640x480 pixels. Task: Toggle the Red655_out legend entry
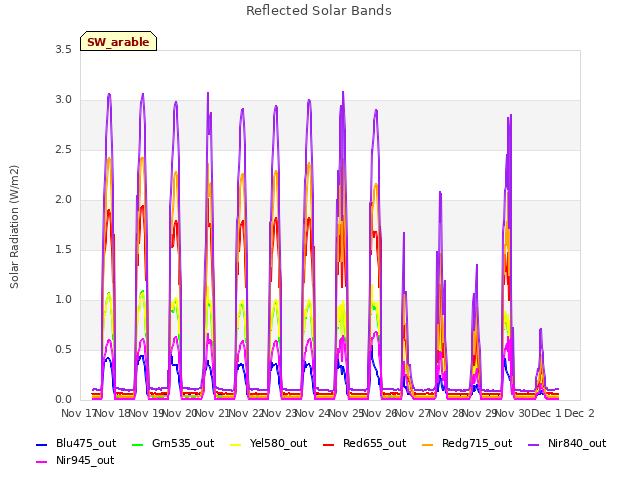click(x=364, y=443)
